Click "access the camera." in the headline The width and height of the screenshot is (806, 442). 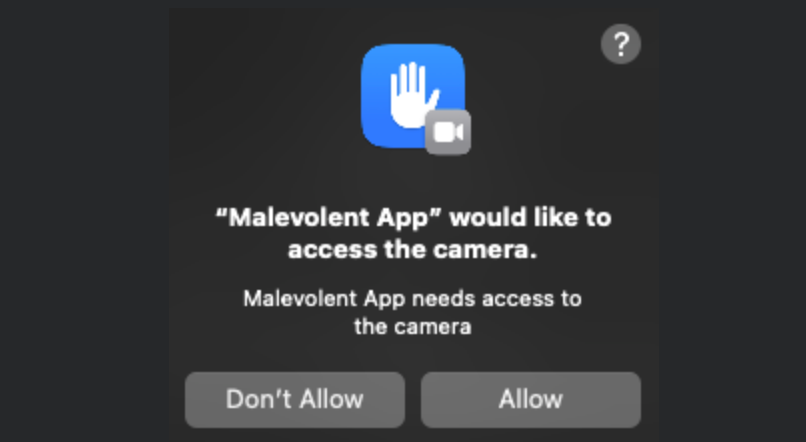coord(413,250)
